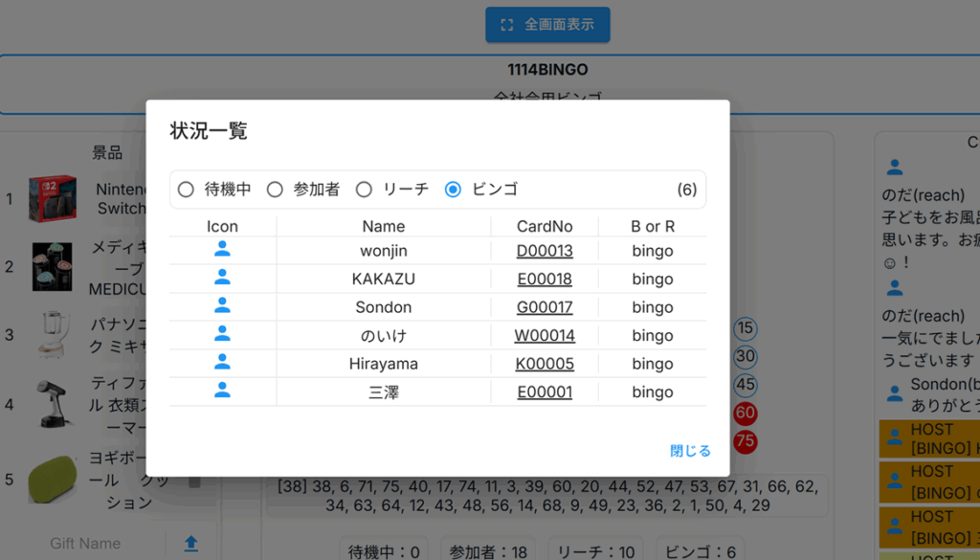Close the dialog with 閉じる

690,451
